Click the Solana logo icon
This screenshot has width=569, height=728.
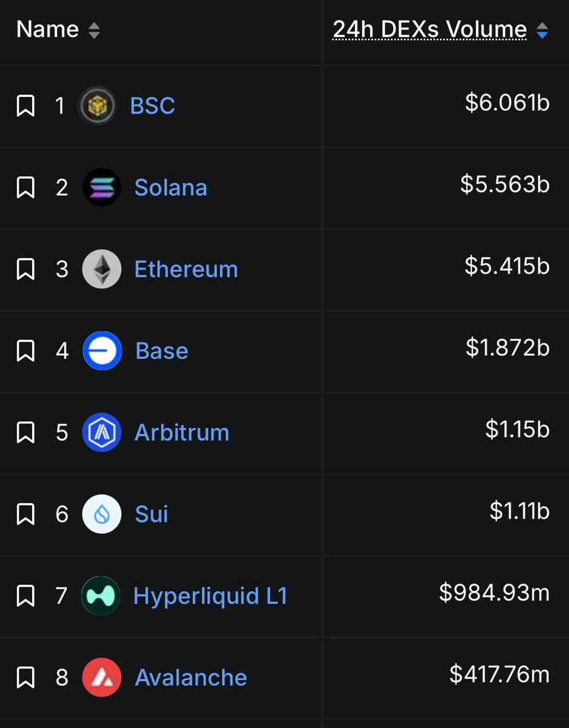101,187
